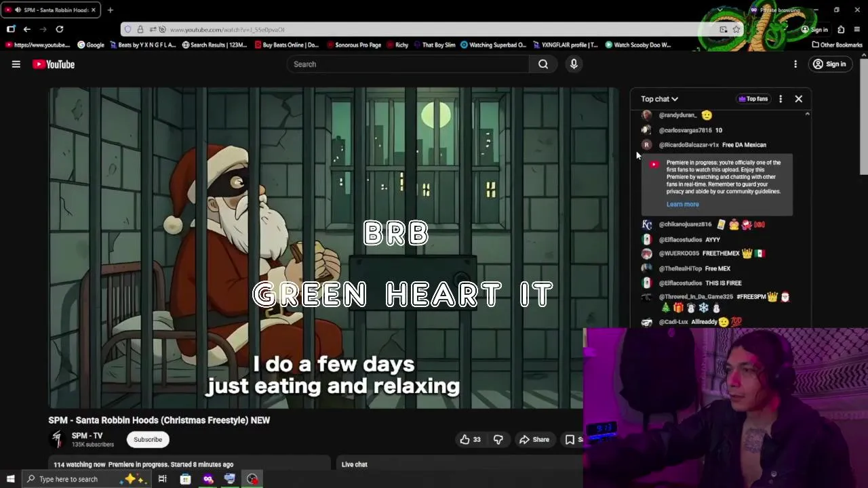868x488 pixels.
Task: Follow the Learn more link in chat
Action: pos(682,204)
